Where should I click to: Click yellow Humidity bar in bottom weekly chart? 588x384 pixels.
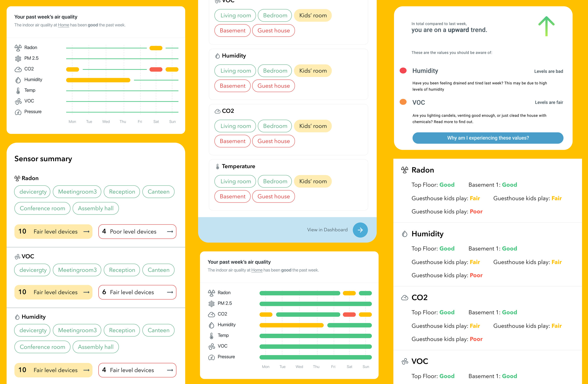pos(291,325)
